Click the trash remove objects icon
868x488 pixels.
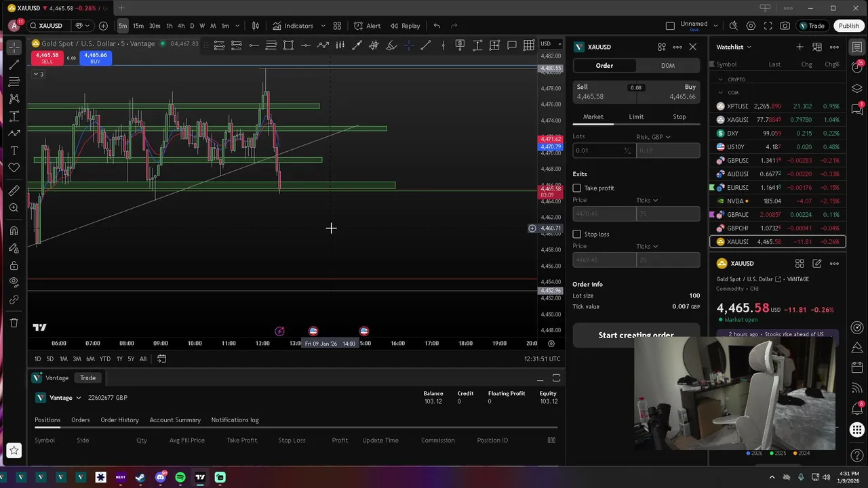[14, 323]
